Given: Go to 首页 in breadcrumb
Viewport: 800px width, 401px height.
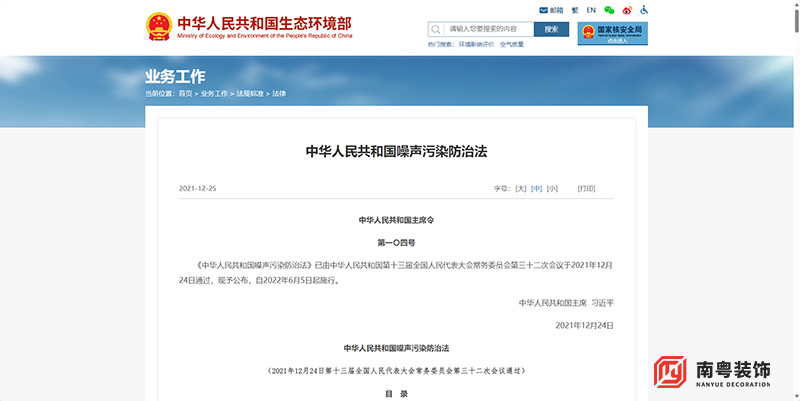Looking at the screenshot, I should point(185,94).
